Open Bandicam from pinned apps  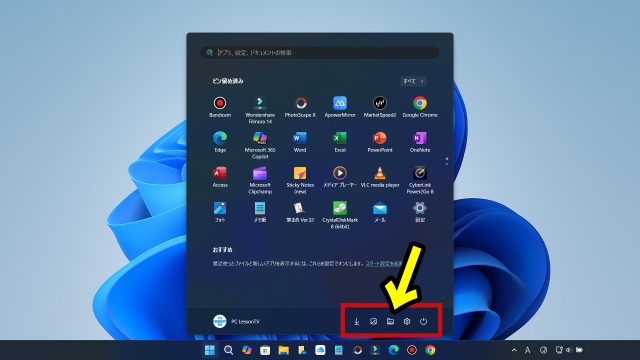[220, 107]
